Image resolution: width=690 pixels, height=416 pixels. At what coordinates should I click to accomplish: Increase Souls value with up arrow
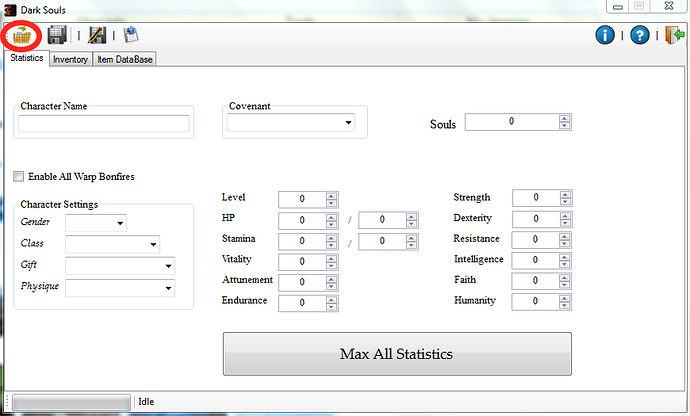(565, 118)
